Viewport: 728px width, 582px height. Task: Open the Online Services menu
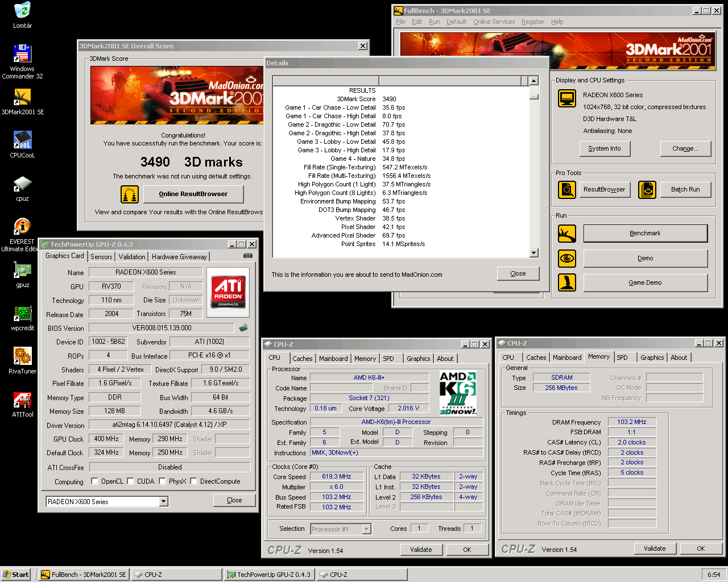coord(494,22)
